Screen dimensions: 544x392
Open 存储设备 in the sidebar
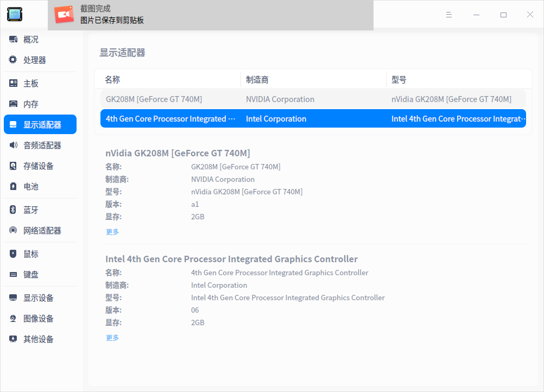coord(40,166)
